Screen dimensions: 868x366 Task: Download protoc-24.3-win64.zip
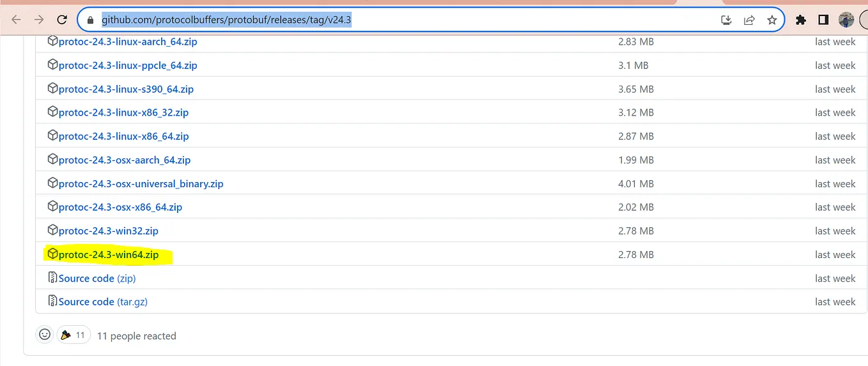point(108,254)
